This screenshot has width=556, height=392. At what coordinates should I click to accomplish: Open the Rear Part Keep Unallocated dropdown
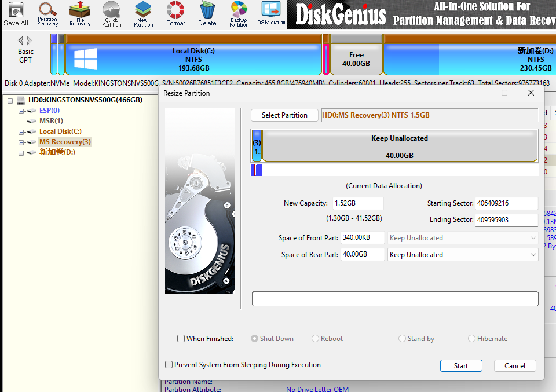pos(463,254)
